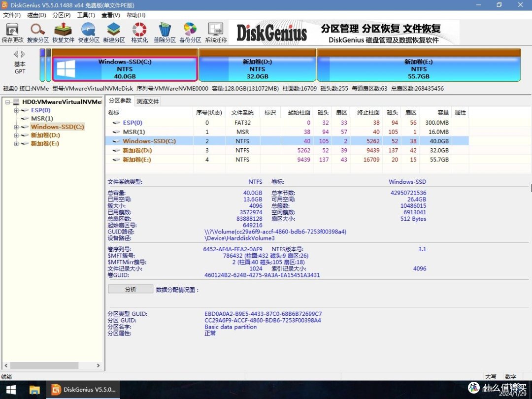This screenshot has width=532, height=399.
Task: Switch to the 分区参数 tab
Action: [x=120, y=100]
